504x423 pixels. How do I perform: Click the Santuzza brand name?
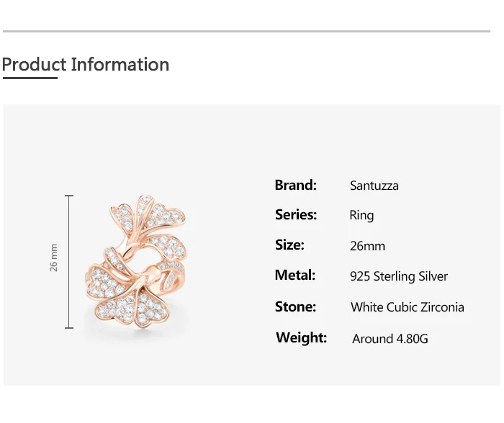tap(374, 186)
